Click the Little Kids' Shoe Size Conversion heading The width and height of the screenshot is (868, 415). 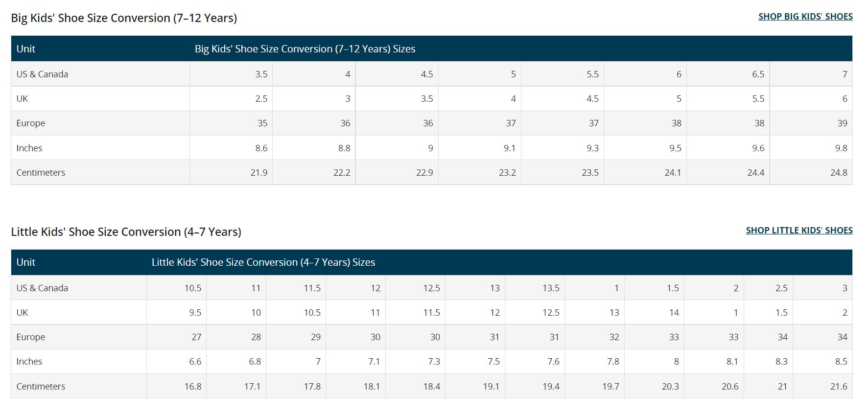(126, 232)
